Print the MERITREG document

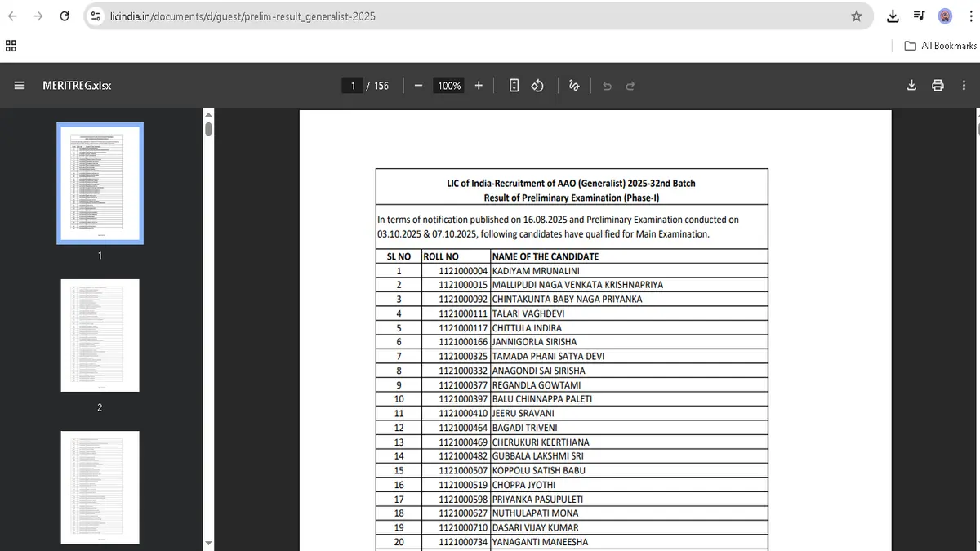(938, 85)
